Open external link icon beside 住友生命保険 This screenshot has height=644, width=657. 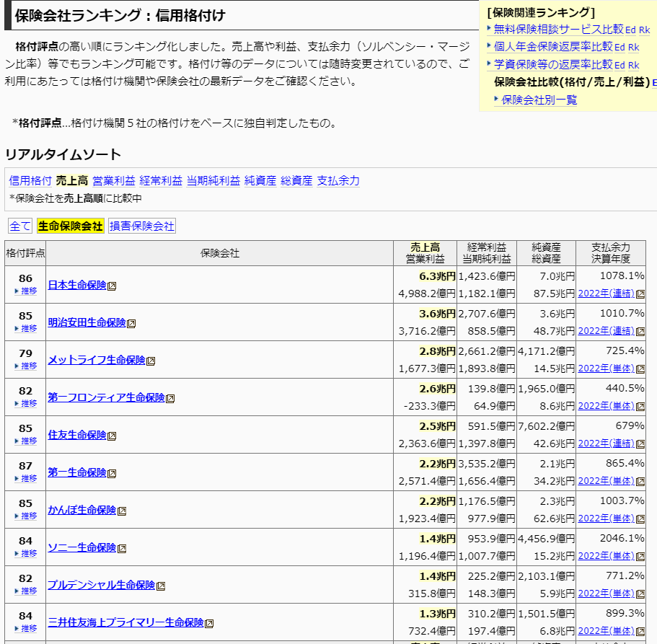point(112,436)
